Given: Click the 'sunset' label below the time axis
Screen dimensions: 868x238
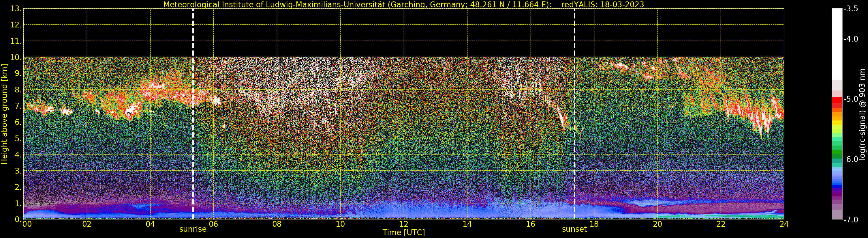Looking at the screenshot, I should point(574,229).
